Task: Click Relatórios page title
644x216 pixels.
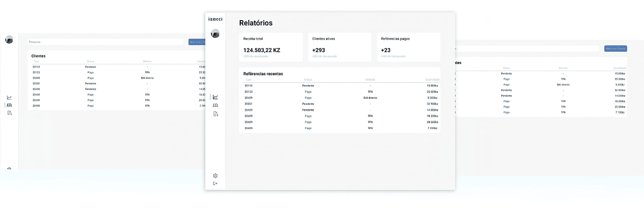Action: [x=256, y=23]
